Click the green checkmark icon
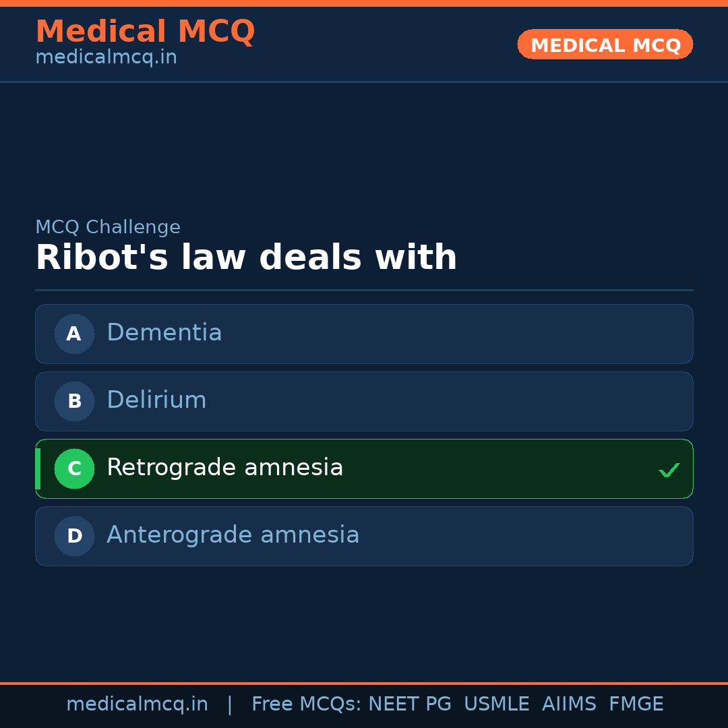The image size is (728, 728). click(x=669, y=470)
